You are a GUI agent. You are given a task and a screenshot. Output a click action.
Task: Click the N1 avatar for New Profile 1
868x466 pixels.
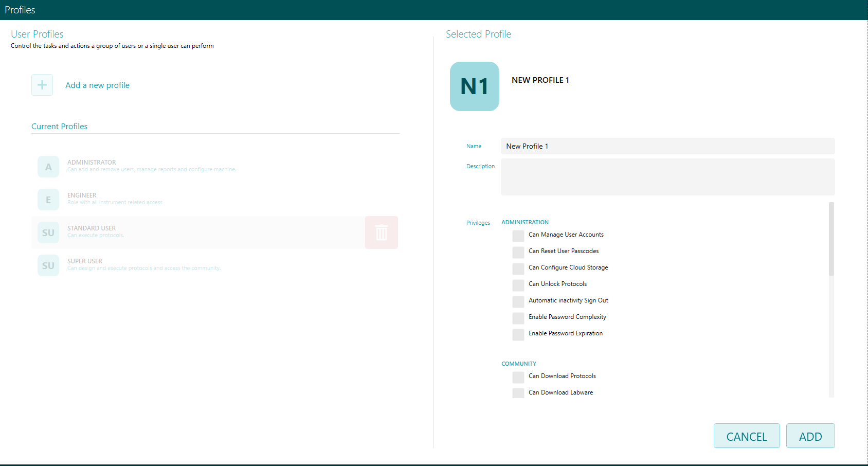[x=474, y=86]
